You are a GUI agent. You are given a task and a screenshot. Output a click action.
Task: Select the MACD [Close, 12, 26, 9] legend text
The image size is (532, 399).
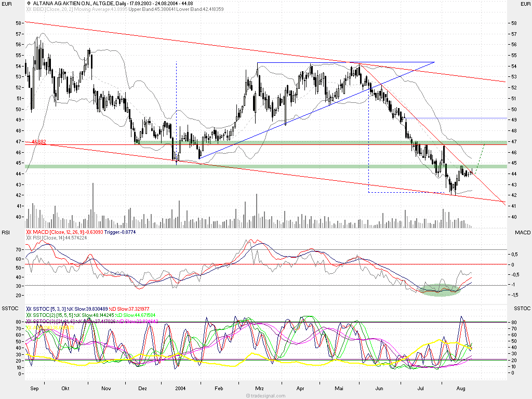68,232
